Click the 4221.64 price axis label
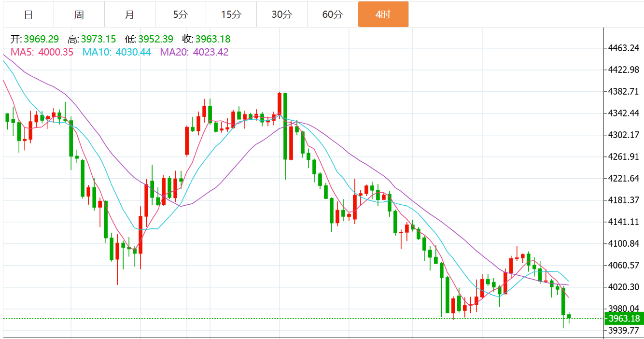This screenshot has width=644, height=339. point(624,178)
